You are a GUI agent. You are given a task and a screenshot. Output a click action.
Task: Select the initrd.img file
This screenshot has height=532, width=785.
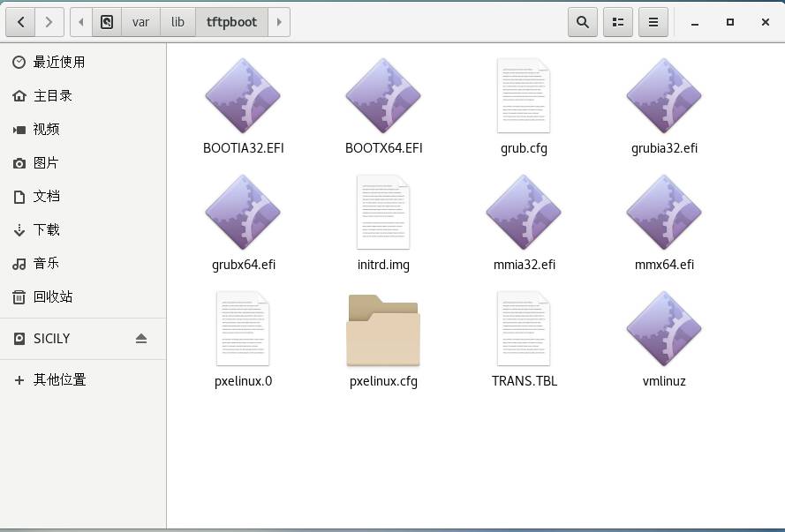383,213
